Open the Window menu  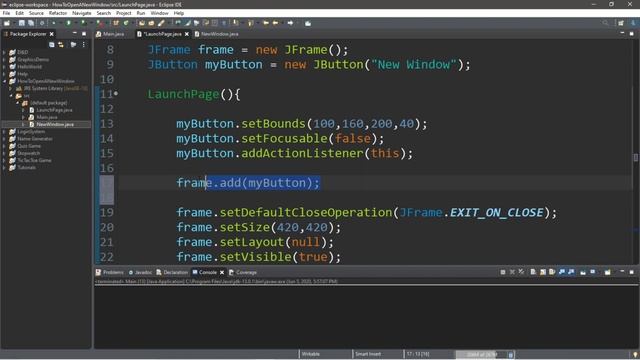159,13
